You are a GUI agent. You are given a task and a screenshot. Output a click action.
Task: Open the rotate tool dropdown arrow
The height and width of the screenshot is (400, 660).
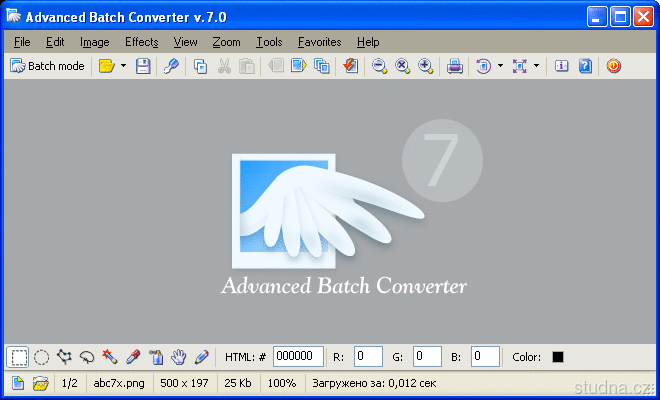[500, 66]
